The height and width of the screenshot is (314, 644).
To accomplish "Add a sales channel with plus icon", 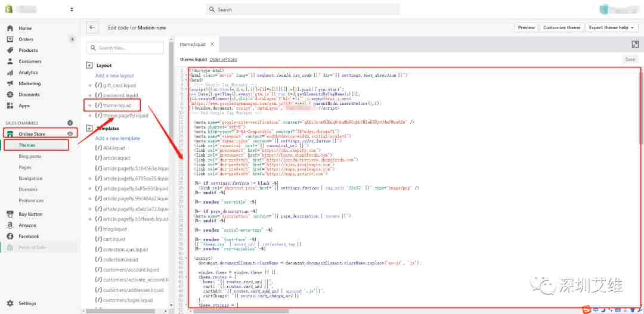I will coord(70,123).
